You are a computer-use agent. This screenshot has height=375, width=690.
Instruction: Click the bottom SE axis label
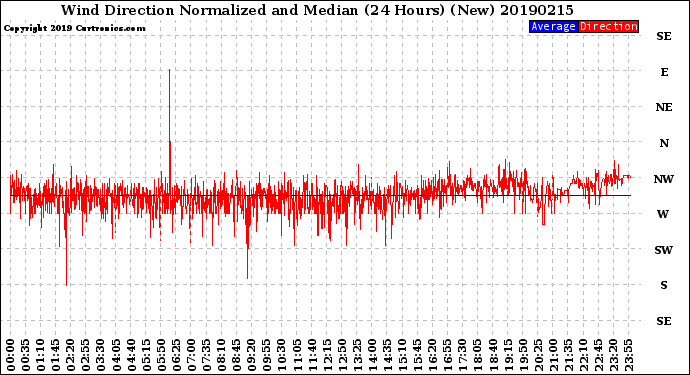[664, 321]
